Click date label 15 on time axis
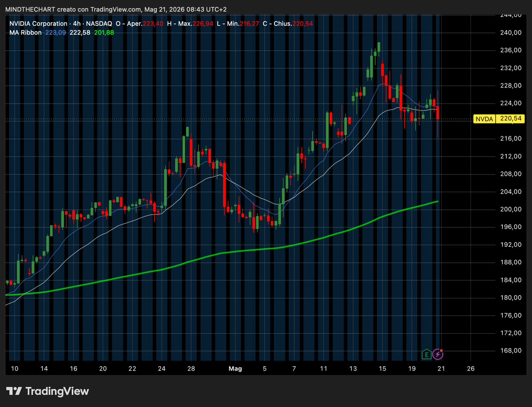The image size is (532, 407). coord(383,369)
